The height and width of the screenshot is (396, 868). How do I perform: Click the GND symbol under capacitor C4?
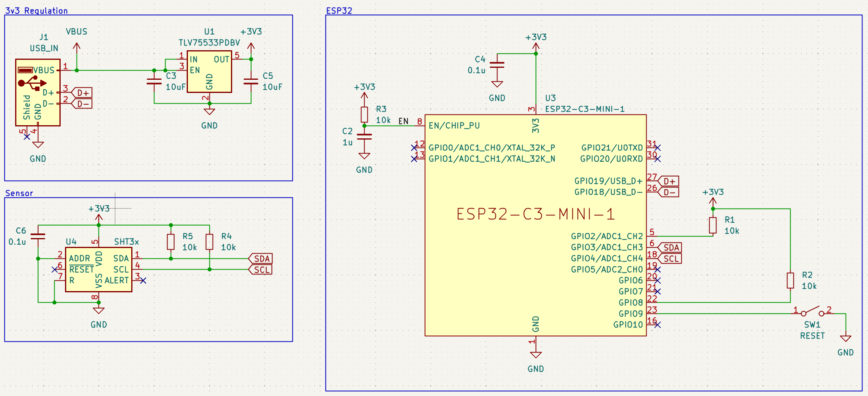(x=497, y=84)
